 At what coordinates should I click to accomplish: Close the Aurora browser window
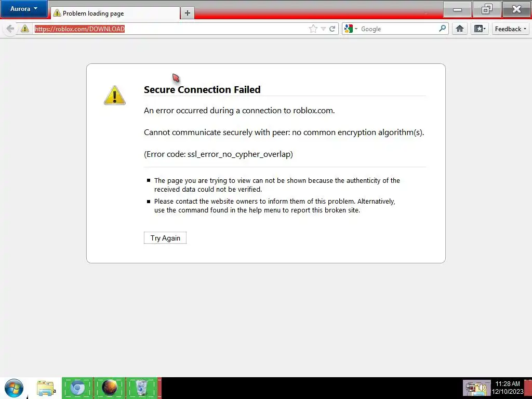(516, 9)
